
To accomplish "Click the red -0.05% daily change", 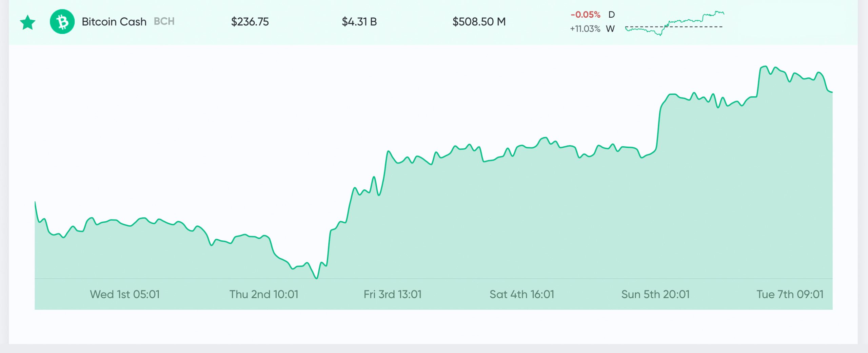I will (585, 15).
